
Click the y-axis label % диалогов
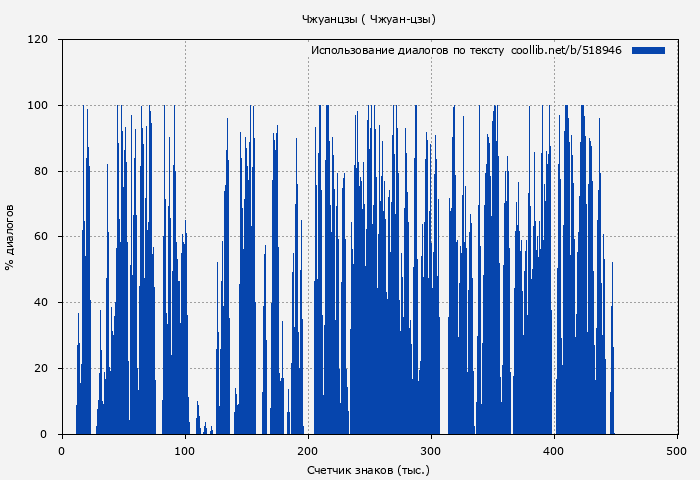pyautogui.click(x=10, y=237)
